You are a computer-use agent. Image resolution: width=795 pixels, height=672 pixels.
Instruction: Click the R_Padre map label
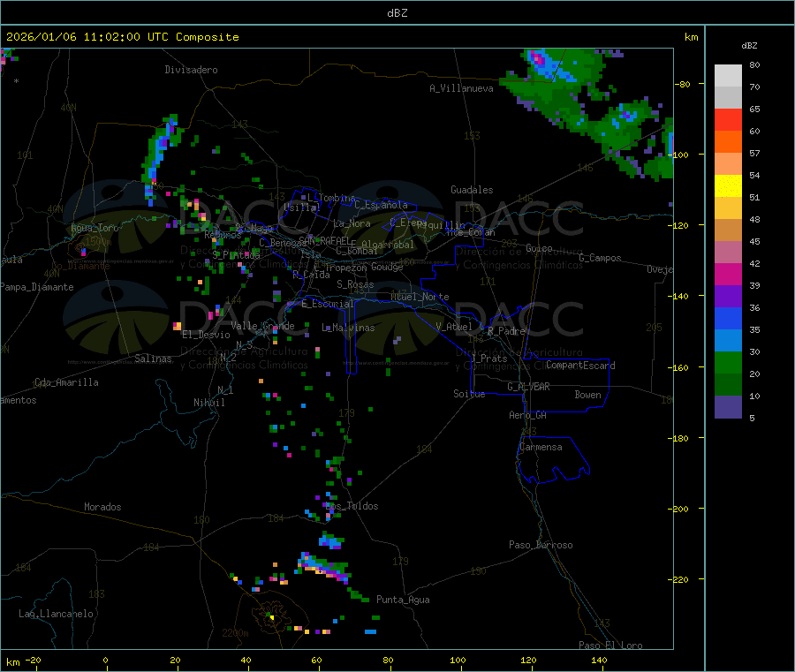(x=506, y=331)
